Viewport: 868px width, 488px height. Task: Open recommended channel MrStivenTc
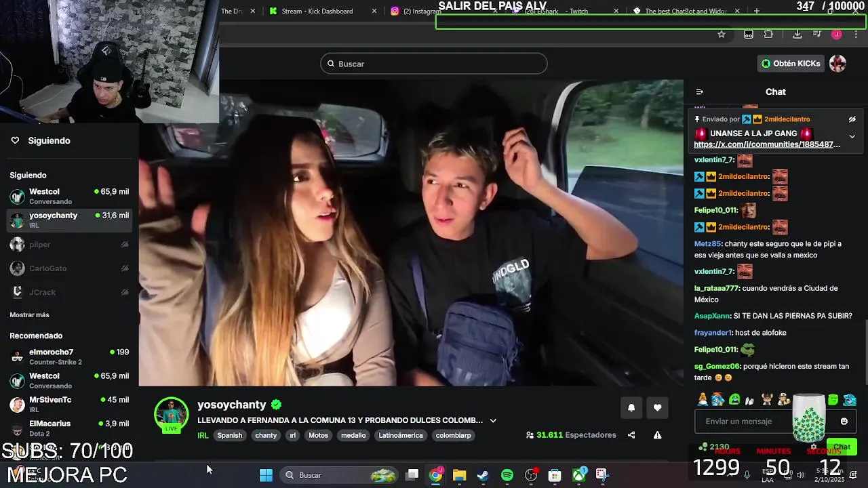click(69, 405)
